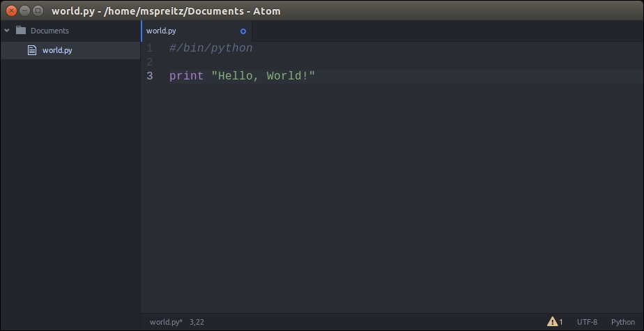Image resolution: width=644 pixels, height=331 pixels.
Task: Select line number 2 in the gutter
Action: [x=150, y=62]
